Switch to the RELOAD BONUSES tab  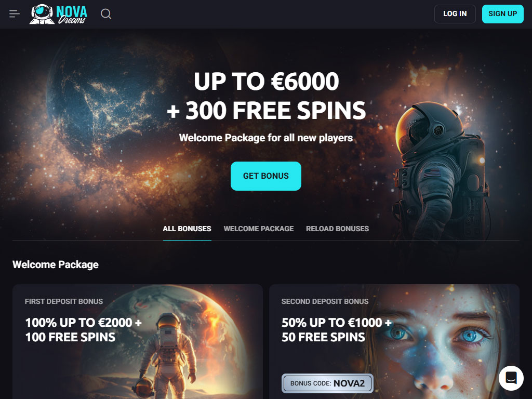pos(337,229)
